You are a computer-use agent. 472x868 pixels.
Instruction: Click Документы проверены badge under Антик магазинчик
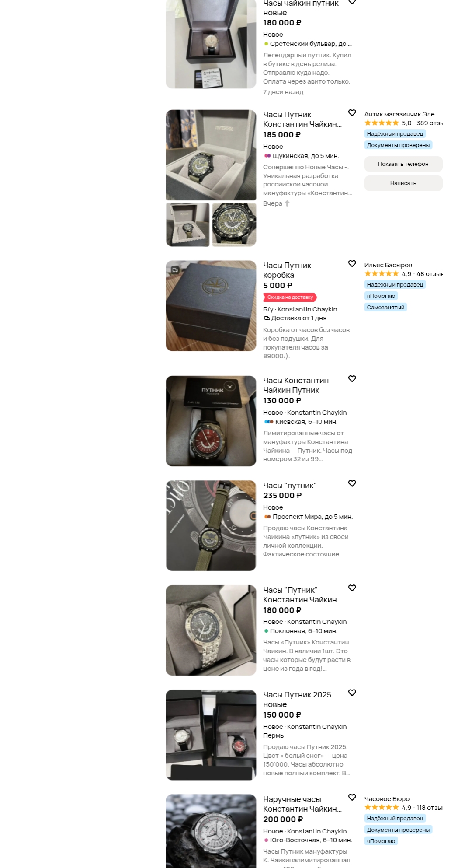pyautogui.click(x=398, y=145)
